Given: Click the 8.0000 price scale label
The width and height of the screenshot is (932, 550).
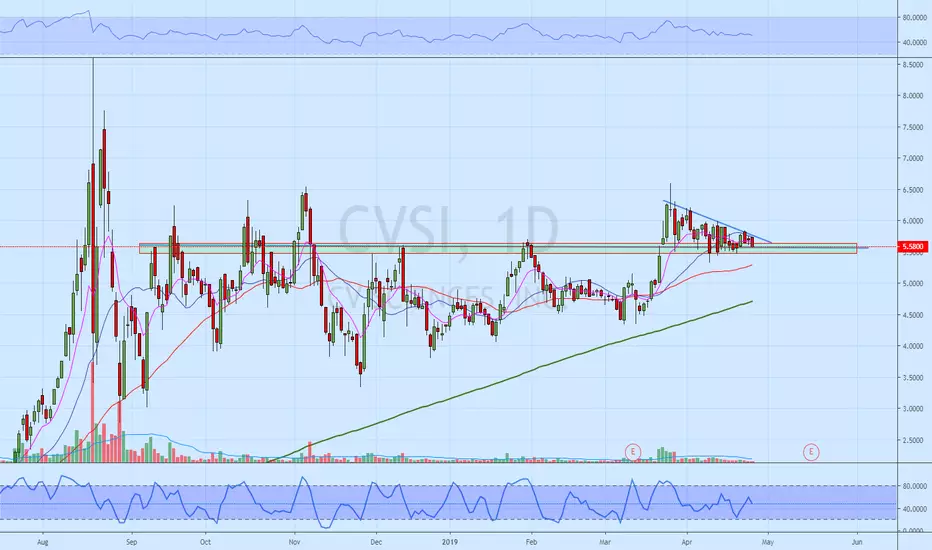Looking at the screenshot, I should point(912,95).
